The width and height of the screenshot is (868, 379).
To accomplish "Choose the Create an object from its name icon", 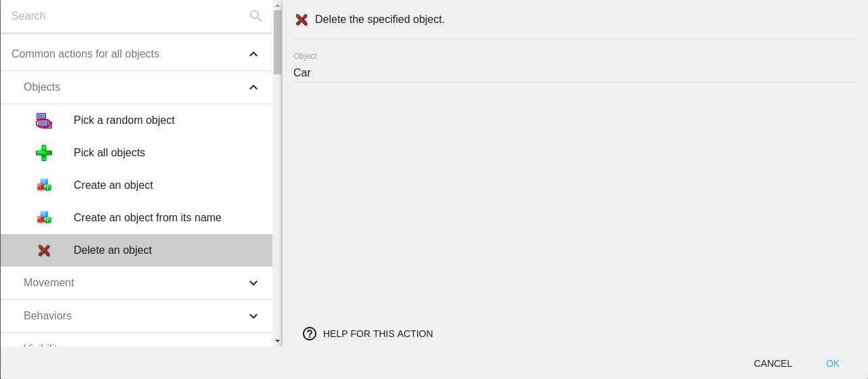I will [x=44, y=218].
